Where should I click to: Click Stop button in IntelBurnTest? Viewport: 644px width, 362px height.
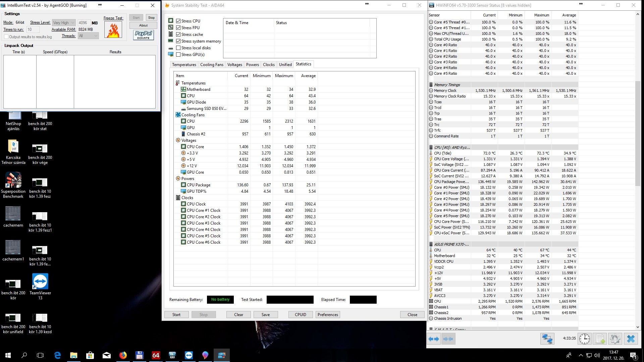151,18
